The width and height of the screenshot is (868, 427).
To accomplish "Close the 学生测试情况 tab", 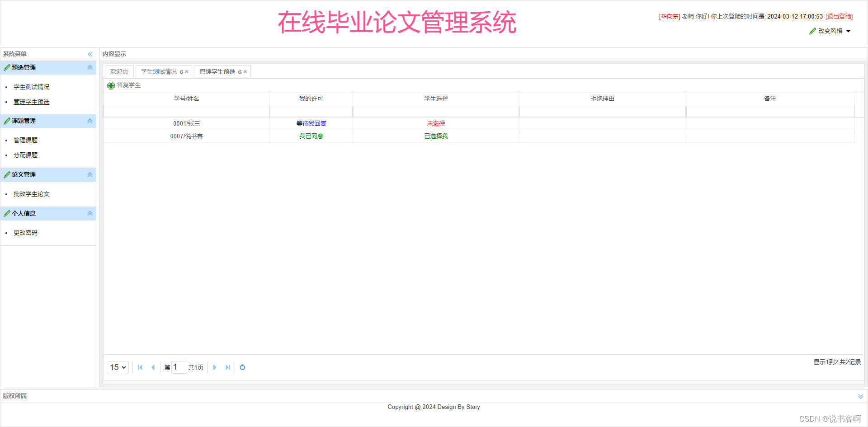I will pos(187,72).
